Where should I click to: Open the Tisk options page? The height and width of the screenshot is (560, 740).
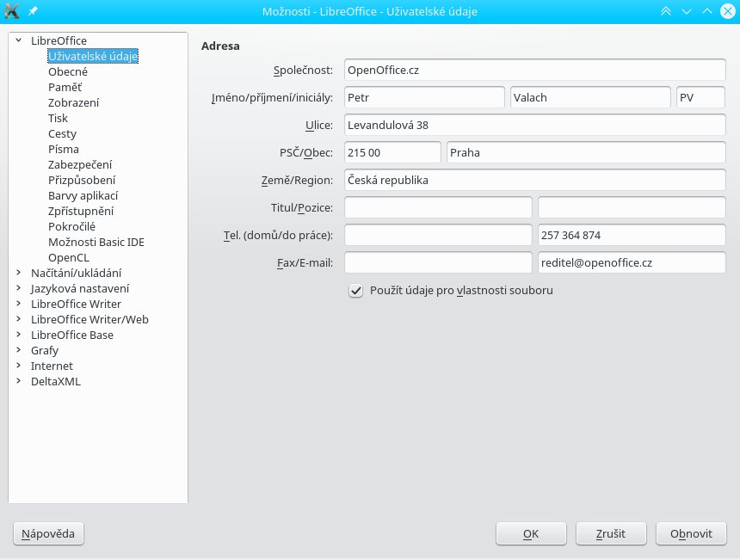[x=58, y=118]
